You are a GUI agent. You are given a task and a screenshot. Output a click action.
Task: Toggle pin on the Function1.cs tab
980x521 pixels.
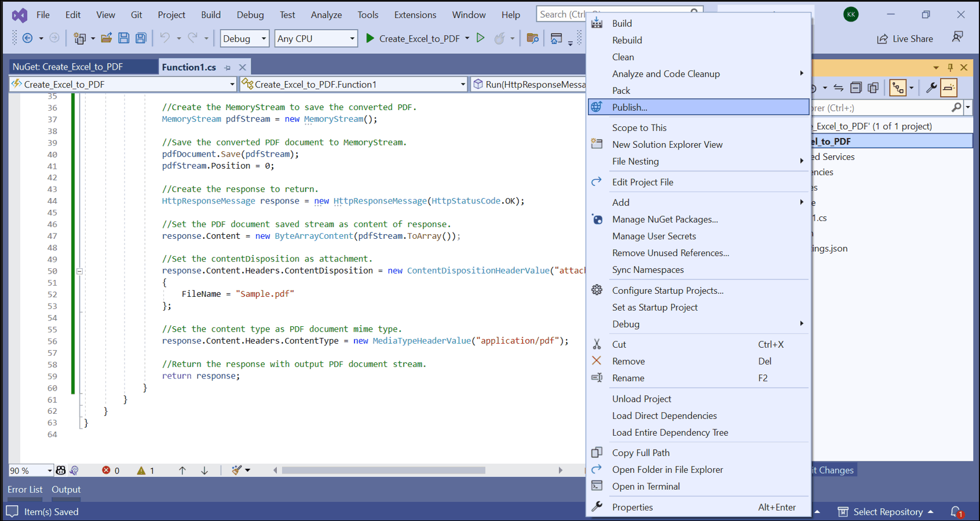click(x=228, y=67)
